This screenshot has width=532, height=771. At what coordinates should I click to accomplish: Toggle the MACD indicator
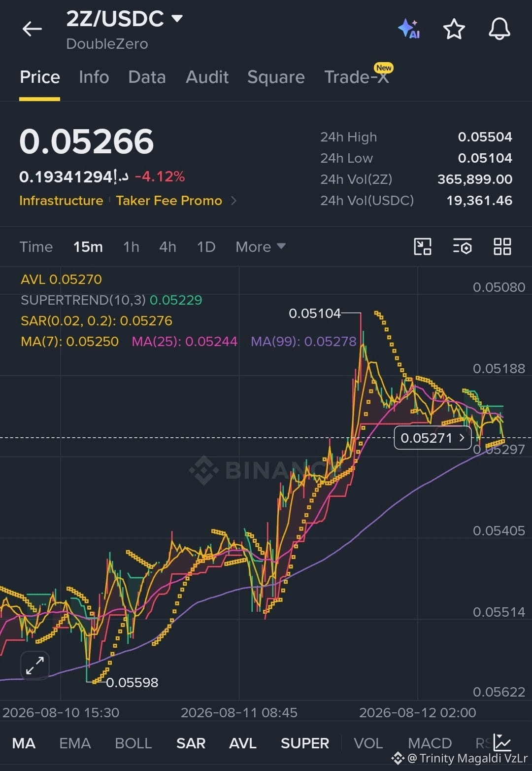(430, 743)
